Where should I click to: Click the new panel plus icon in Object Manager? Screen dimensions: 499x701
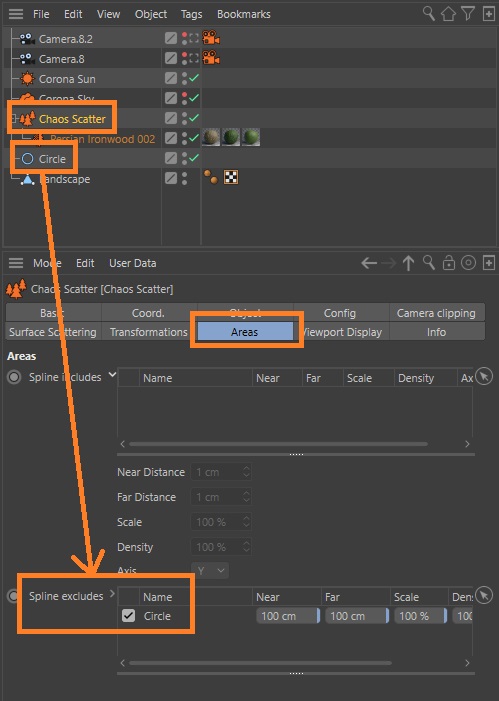tap(489, 14)
